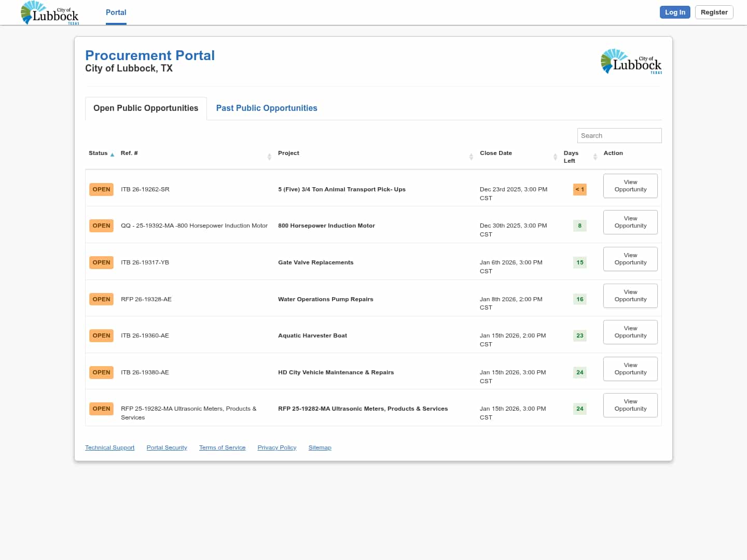The image size is (747, 560).
Task: Sort table by the Status column arrow
Action: (112, 155)
